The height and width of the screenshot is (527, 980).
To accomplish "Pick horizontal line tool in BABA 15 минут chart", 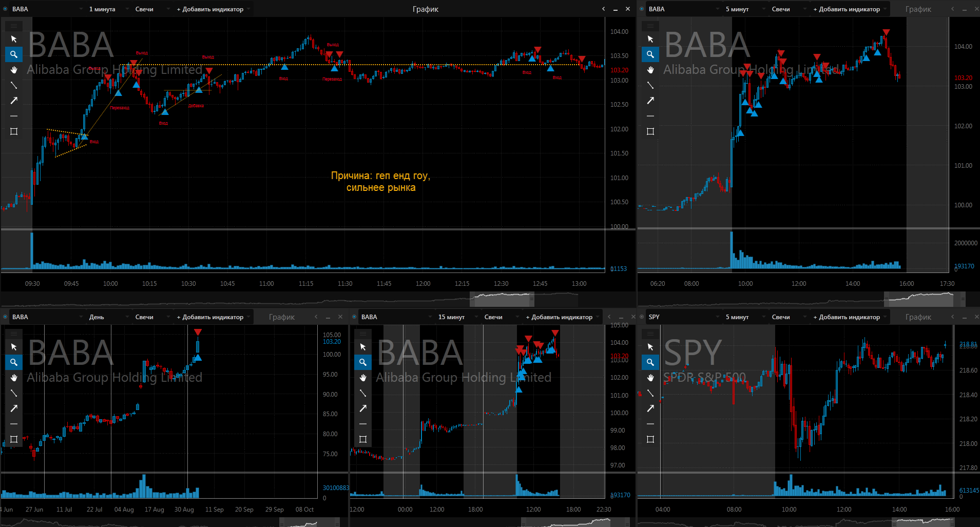I will 363,424.
